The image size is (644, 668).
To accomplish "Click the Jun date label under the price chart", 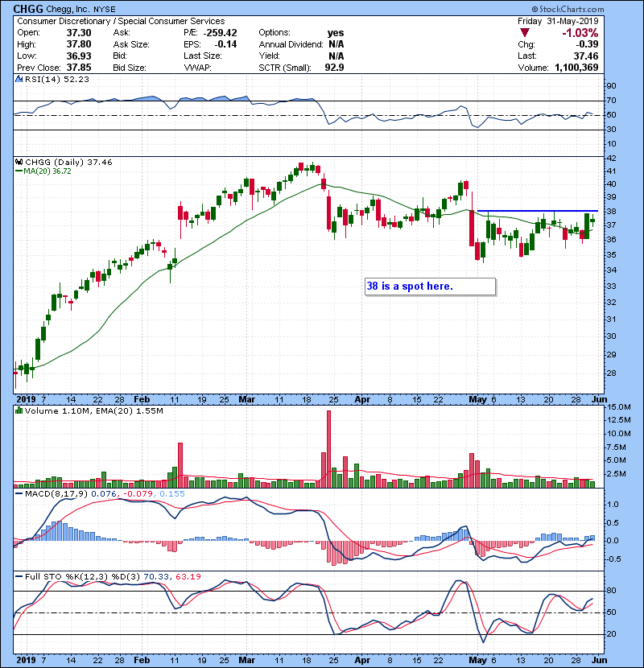I will coord(599,400).
